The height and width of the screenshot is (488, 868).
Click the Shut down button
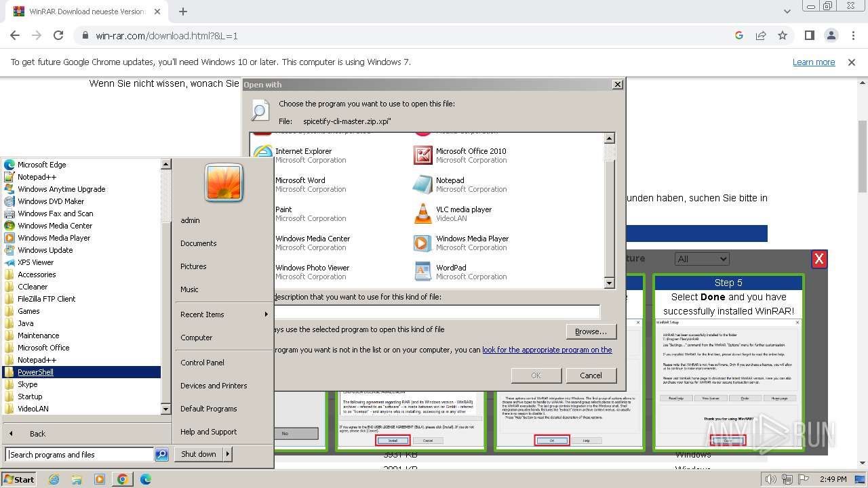(x=199, y=454)
